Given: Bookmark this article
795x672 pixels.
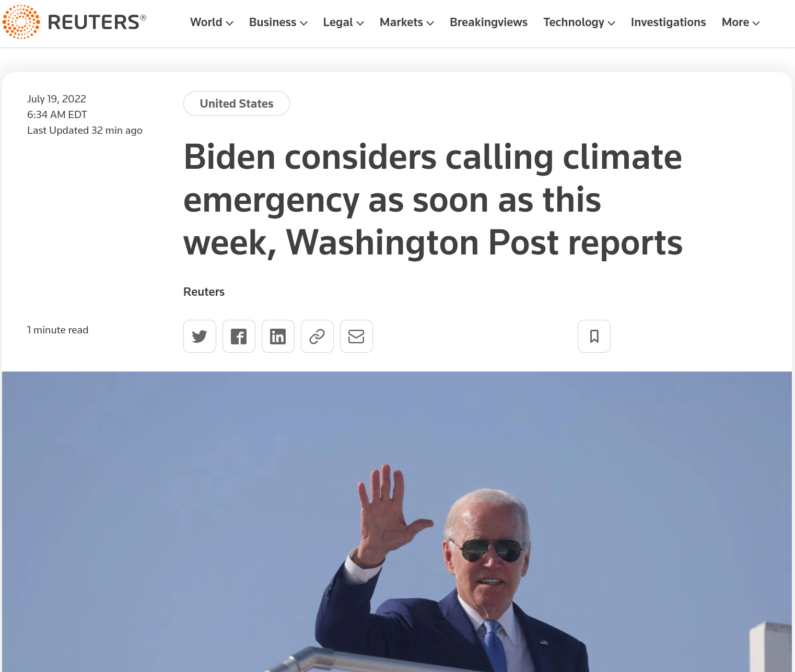Looking at the screenshot, I should click(594, 336).
